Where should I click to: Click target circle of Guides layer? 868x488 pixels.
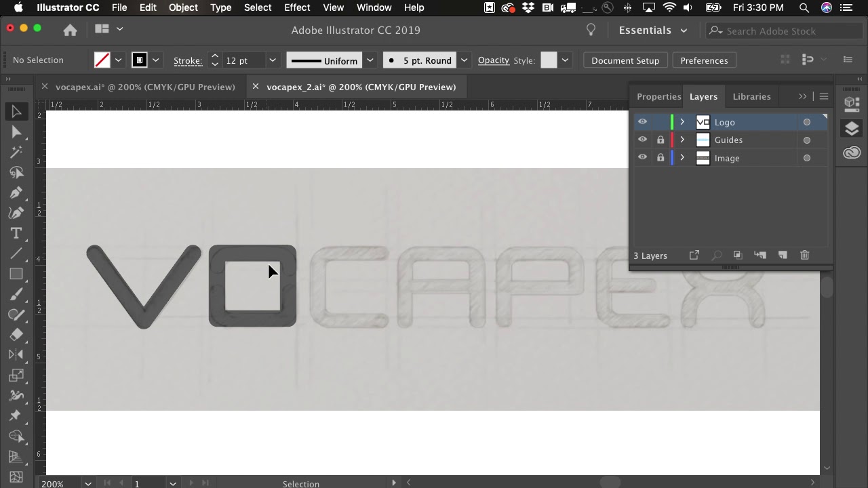tap(807, 140)
